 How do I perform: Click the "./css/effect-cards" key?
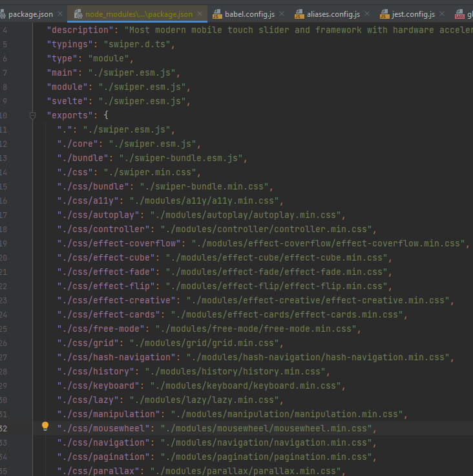pyautogui.click(x=109, y=315)
